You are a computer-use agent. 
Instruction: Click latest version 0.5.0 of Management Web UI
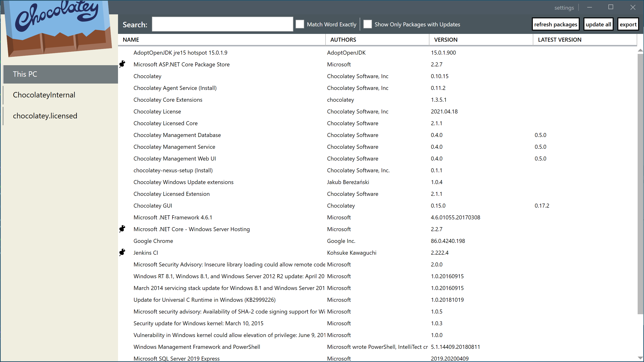click(x=540, y=158)
